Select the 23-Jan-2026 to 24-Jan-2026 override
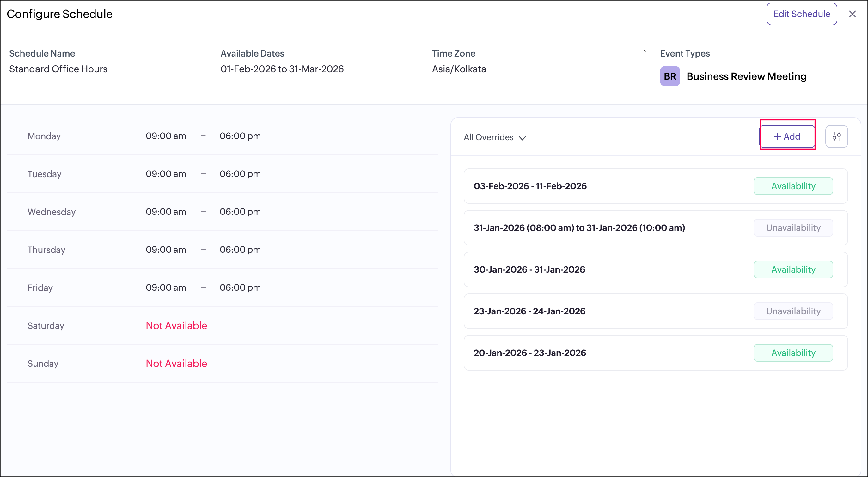Image resolution: width=868 pixels, height=477 pixels. [529, 311]
